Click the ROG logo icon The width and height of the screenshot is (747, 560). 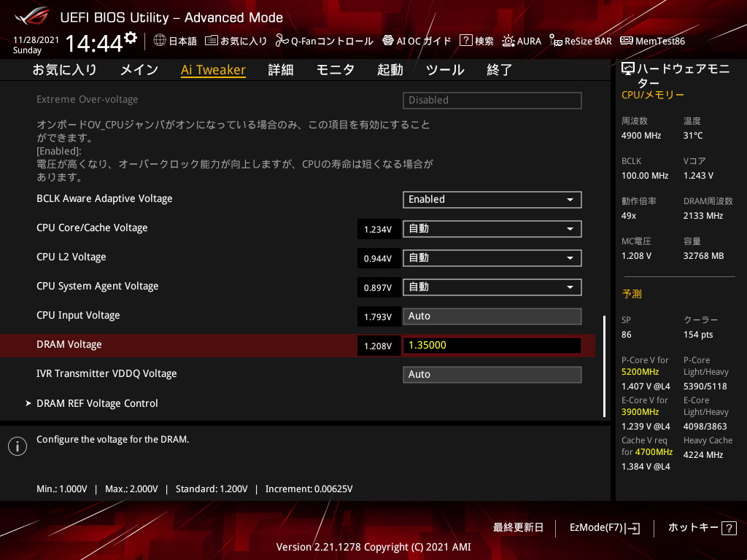tap(31, 17)
